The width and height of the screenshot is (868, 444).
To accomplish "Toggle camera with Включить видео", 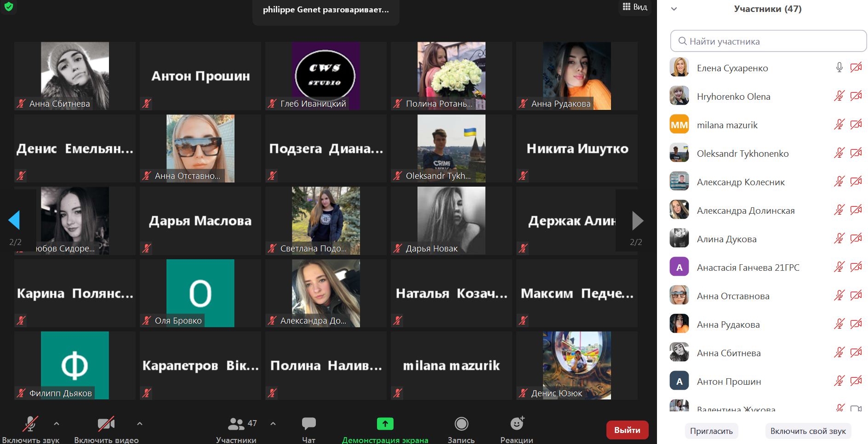I will [x=106, y=429].
